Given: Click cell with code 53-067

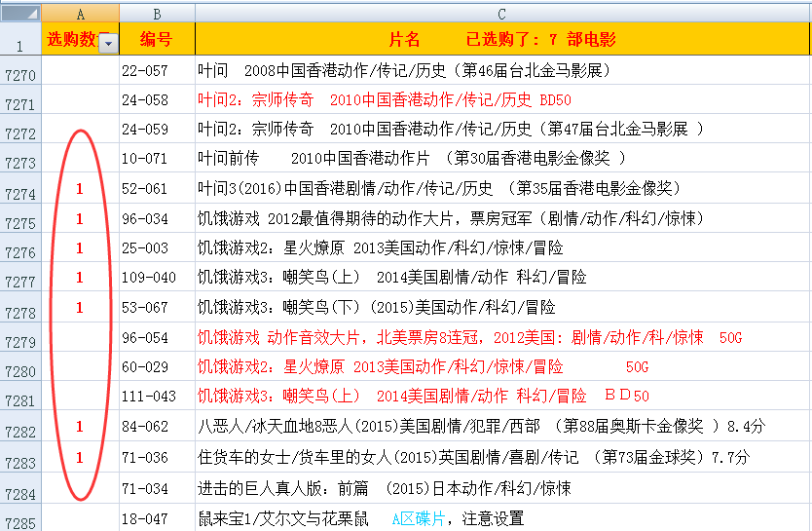Looking at the screenshot, I should [157, 307].
